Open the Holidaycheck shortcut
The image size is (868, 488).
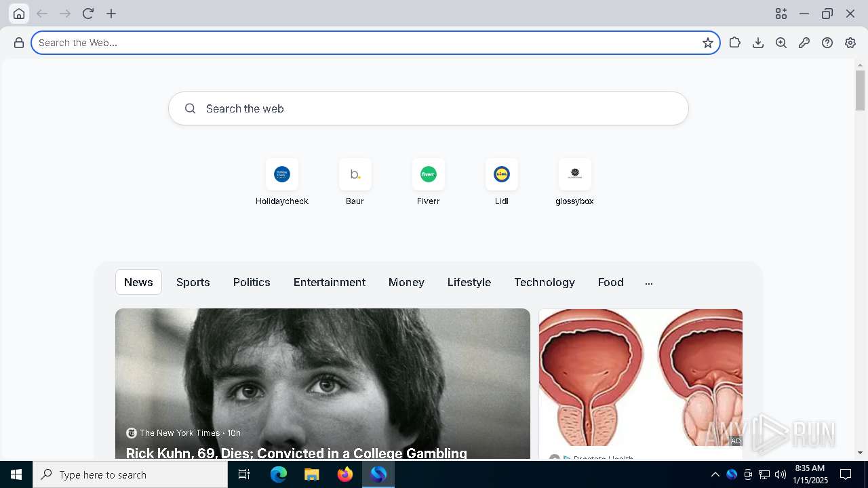click(x=282, y=182)
